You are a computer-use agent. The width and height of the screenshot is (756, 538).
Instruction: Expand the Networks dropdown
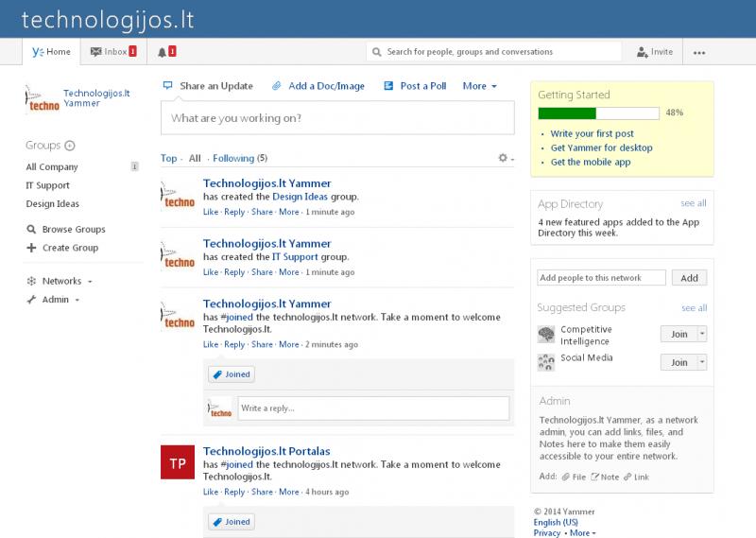(90, 282)
